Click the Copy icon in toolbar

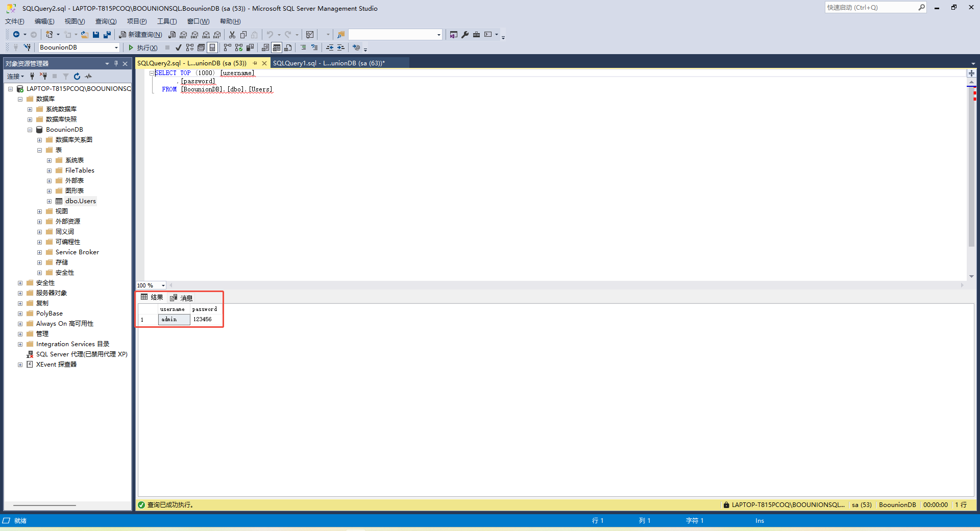[x=243, y=35]
